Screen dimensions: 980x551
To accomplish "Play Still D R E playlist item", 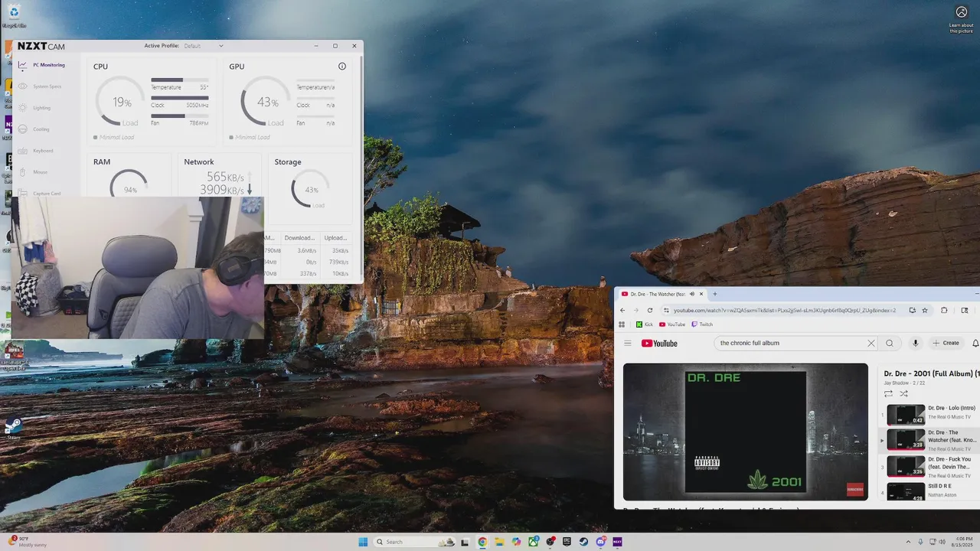I will point(930,491).
